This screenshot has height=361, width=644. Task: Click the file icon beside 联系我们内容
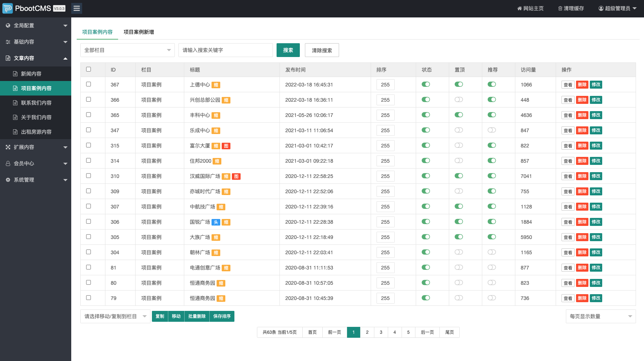point(15,103)
